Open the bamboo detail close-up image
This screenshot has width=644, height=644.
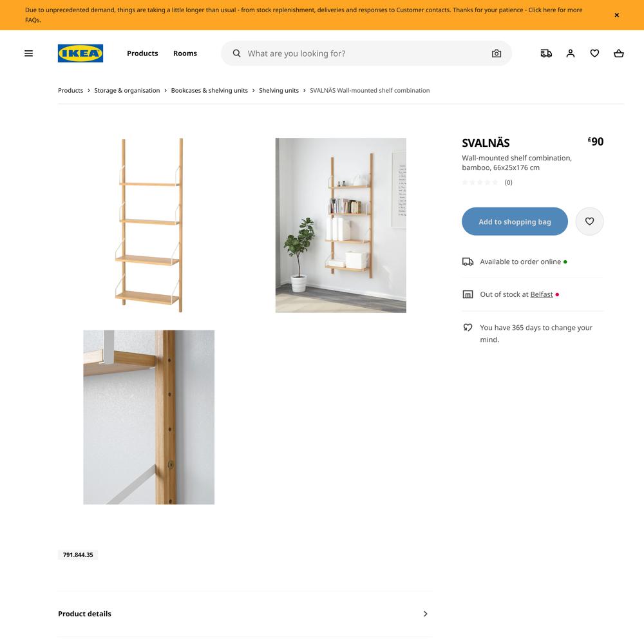tap(149, 417)
